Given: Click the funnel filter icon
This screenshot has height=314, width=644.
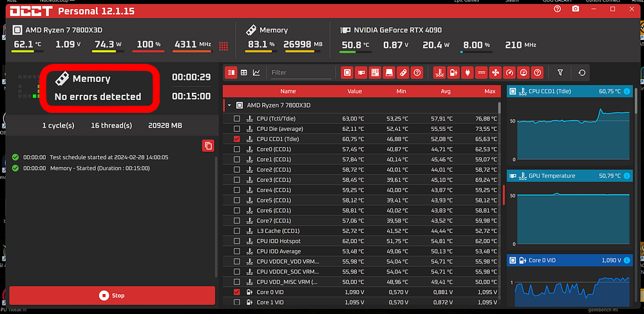Looking at the screenshot, I should click(x=560, y=73).
